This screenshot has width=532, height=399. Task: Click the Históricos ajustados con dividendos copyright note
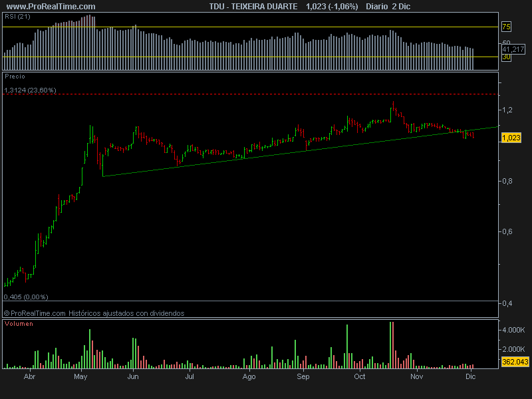(126, 313)
